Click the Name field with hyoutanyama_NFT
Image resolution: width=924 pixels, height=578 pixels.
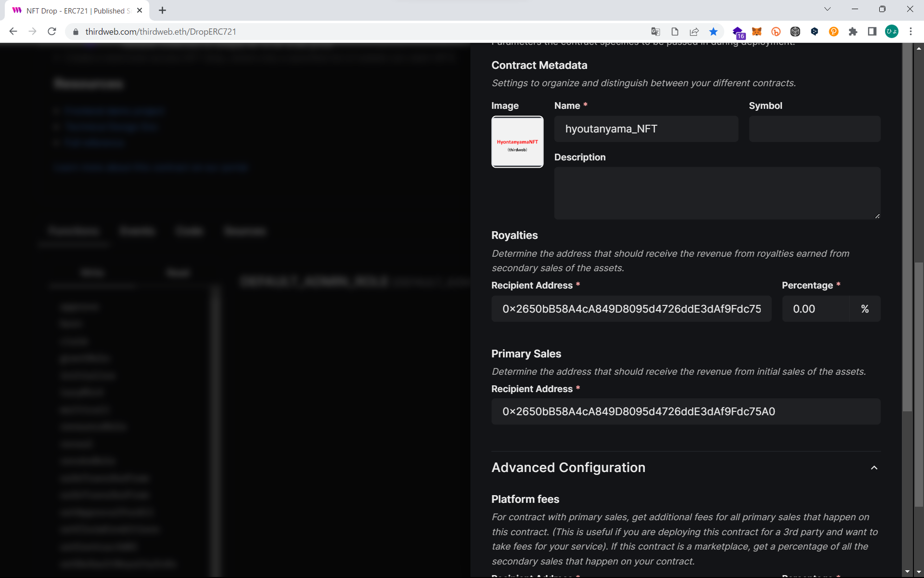click(x=646, y=129)
